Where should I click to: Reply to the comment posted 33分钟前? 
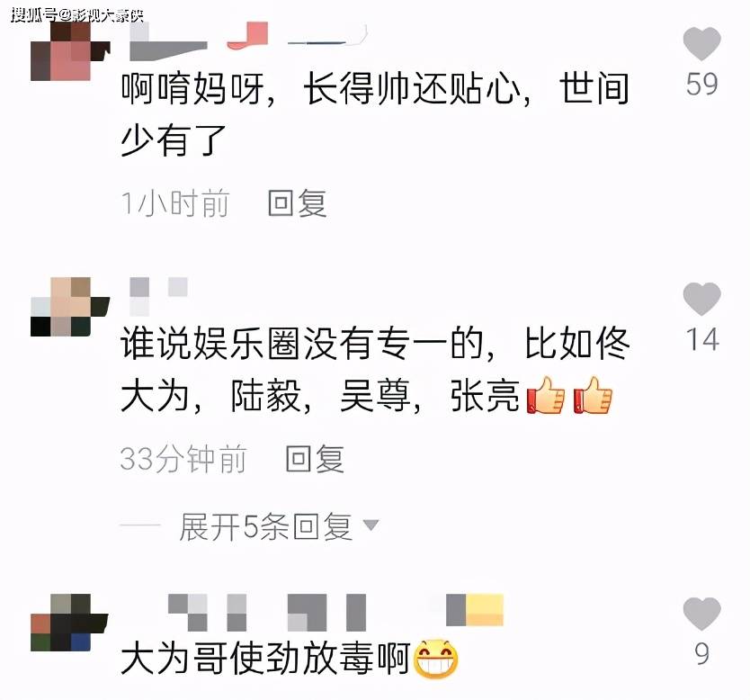[x=315, y=458]
